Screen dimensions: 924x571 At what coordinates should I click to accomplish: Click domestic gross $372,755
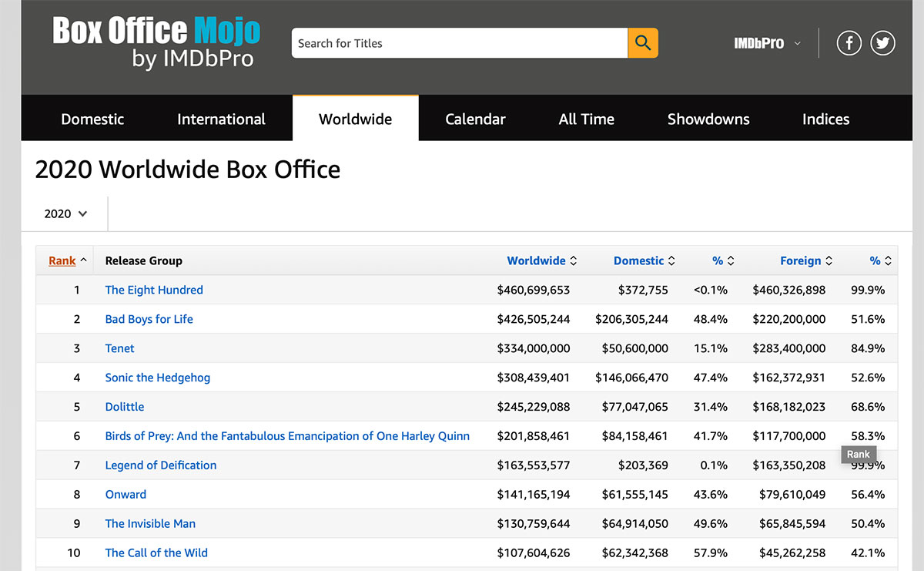[x=643, y=290]
